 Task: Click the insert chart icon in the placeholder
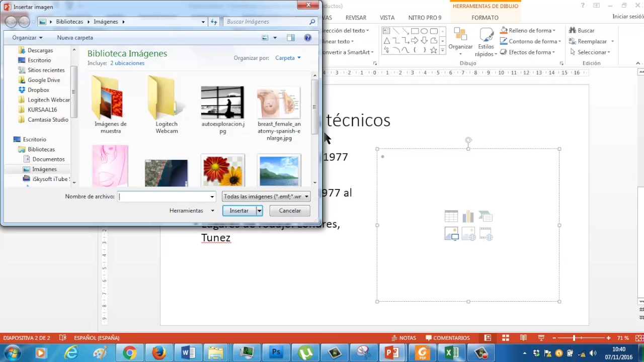tap(468, 216)
